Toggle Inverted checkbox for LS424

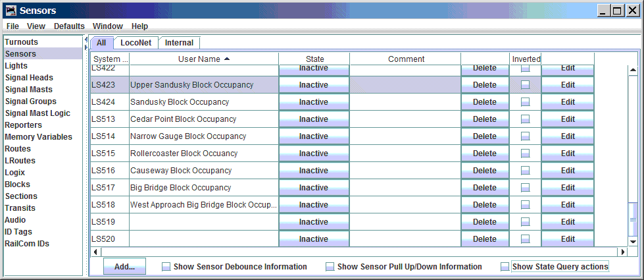pyautogui.click(x=526, y=102)
